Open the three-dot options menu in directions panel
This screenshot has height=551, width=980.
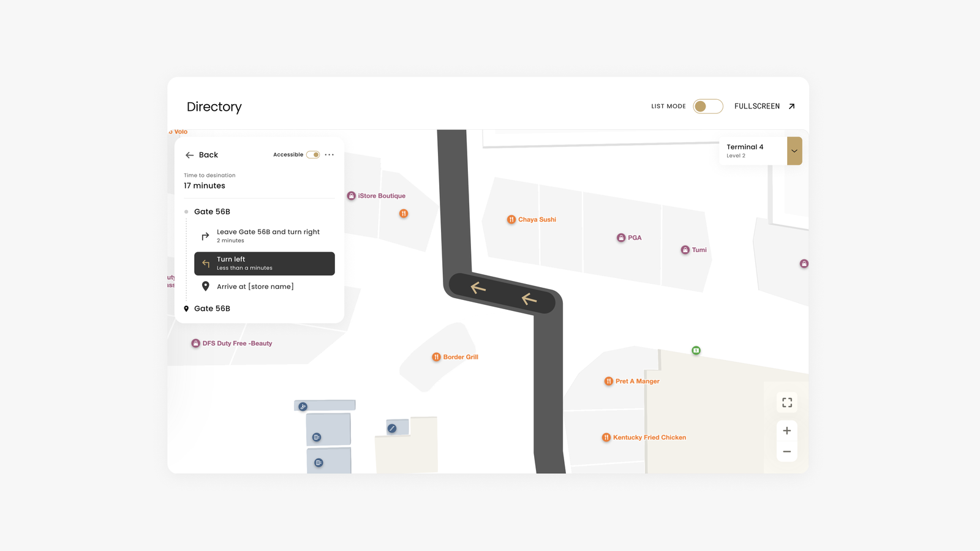[330, 154]
